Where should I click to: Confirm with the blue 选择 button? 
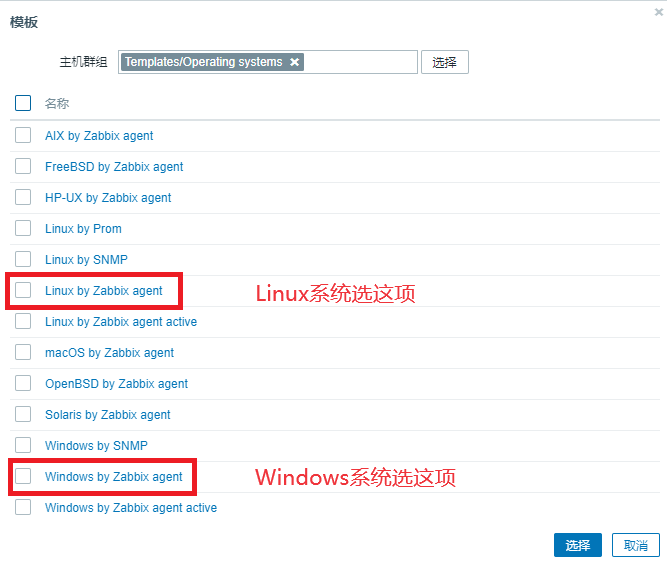578,545
